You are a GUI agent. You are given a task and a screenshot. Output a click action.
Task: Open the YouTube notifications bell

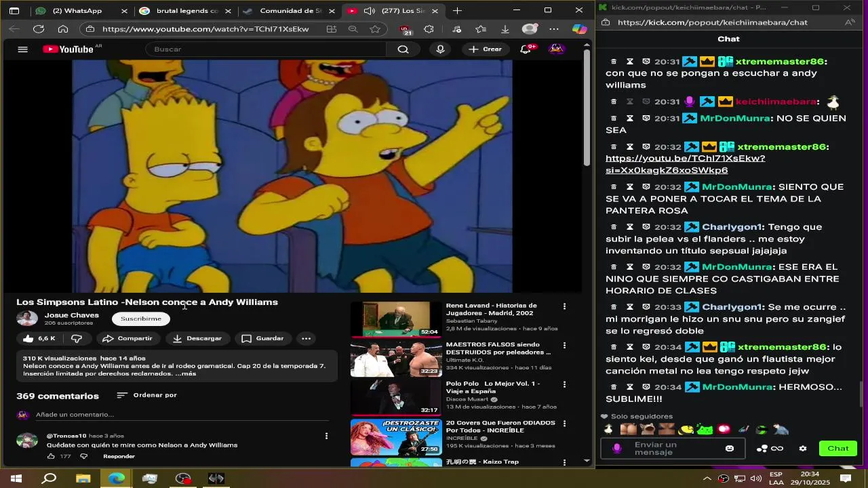point(526,49)
